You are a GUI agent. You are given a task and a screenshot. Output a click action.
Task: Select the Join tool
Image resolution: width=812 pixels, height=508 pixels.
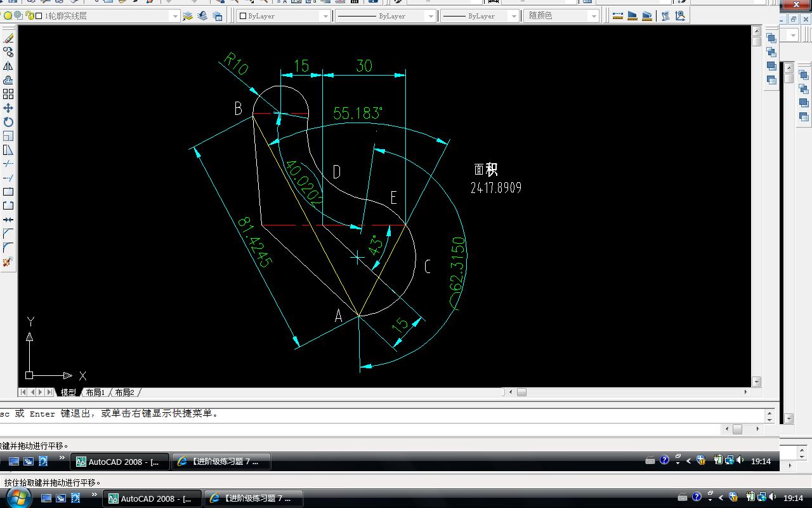pos(8,220)
